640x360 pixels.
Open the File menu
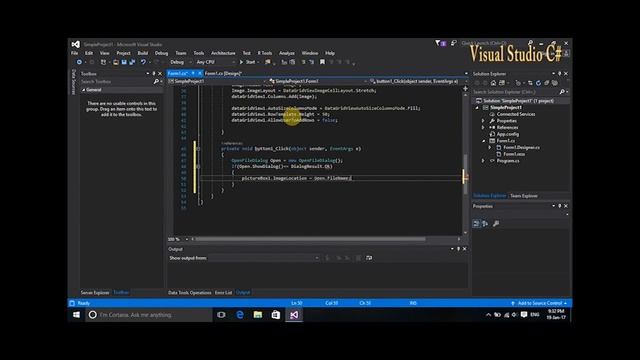(74, 53)
